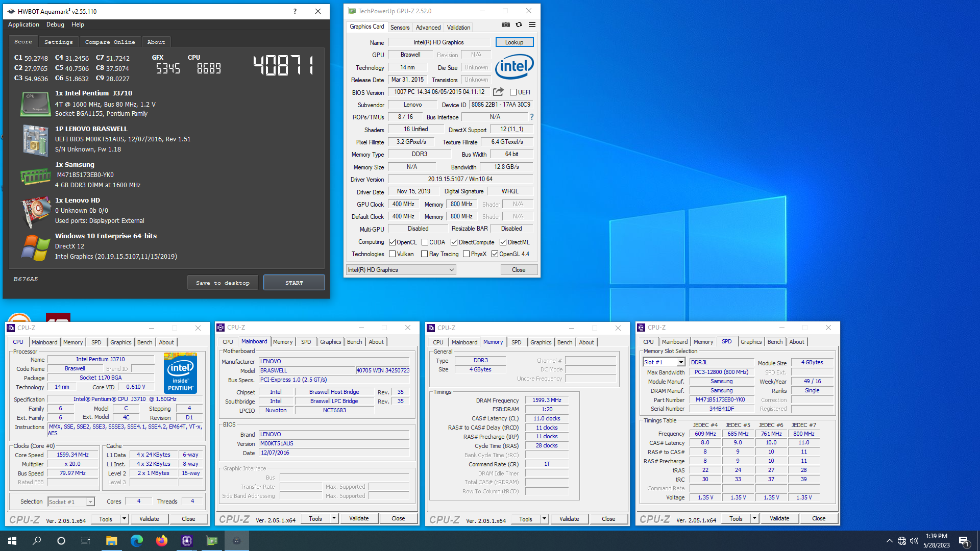
Task: Click Validate in CPU-Z SPD window
Action: pos(779,518)
